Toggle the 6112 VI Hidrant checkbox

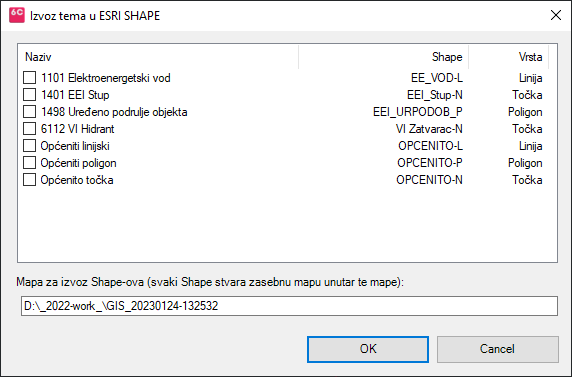[x=30, y=129]
